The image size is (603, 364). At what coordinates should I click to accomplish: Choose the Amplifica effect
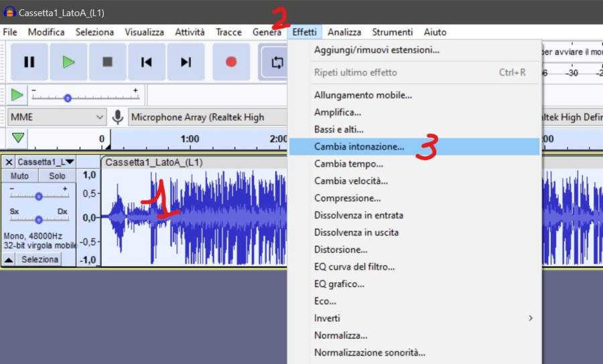click(338, 112)
